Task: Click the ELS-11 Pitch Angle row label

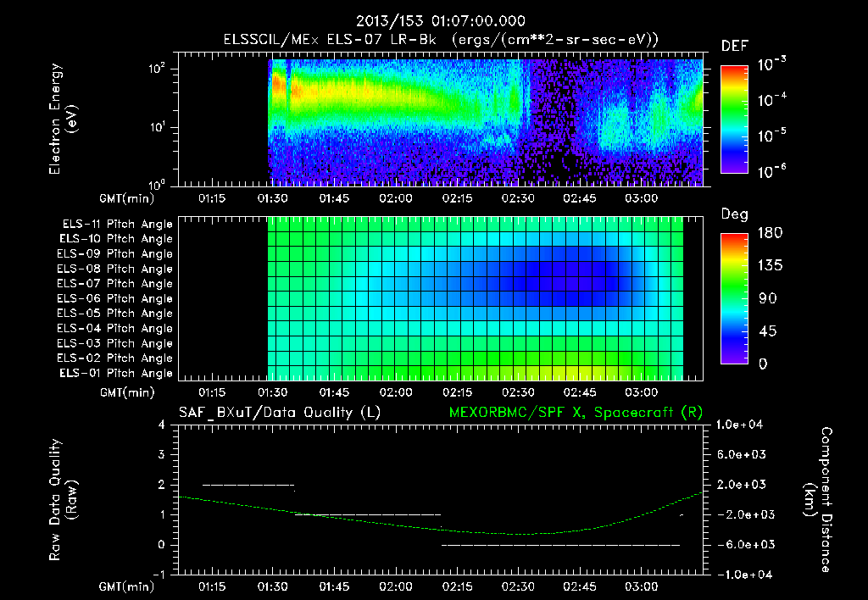Action: (x=117, y=225)
